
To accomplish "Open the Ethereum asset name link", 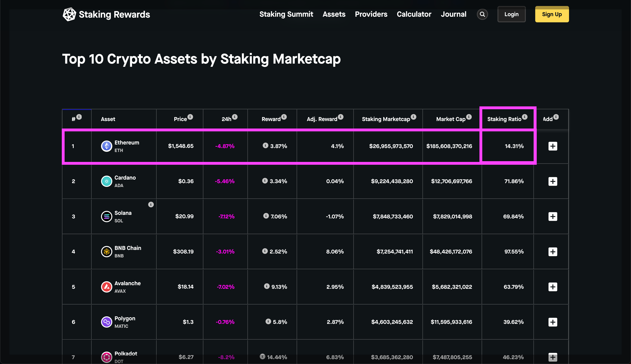I will coord(127,142).
